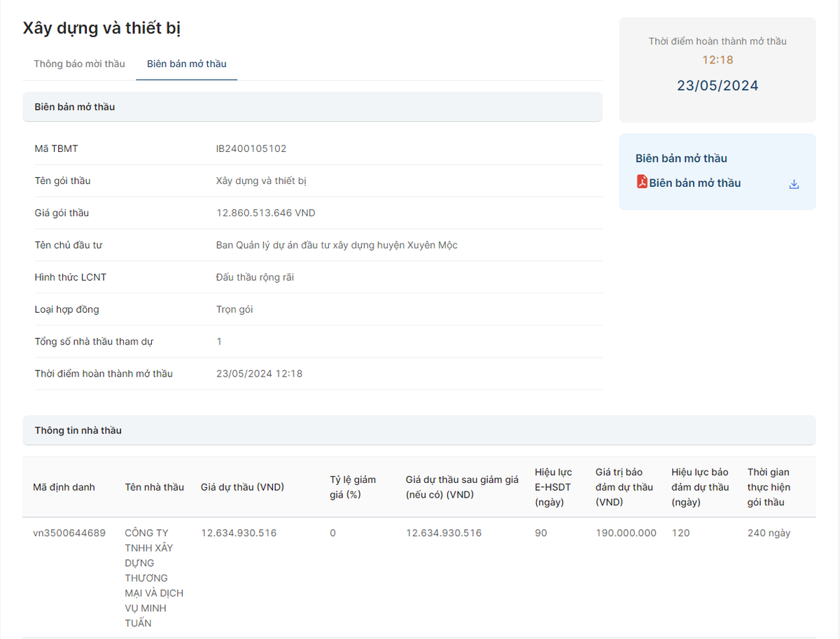Click the red PDF file icon
The width and height of the screenshot is (840, 639).
click(x=642, y=182)
